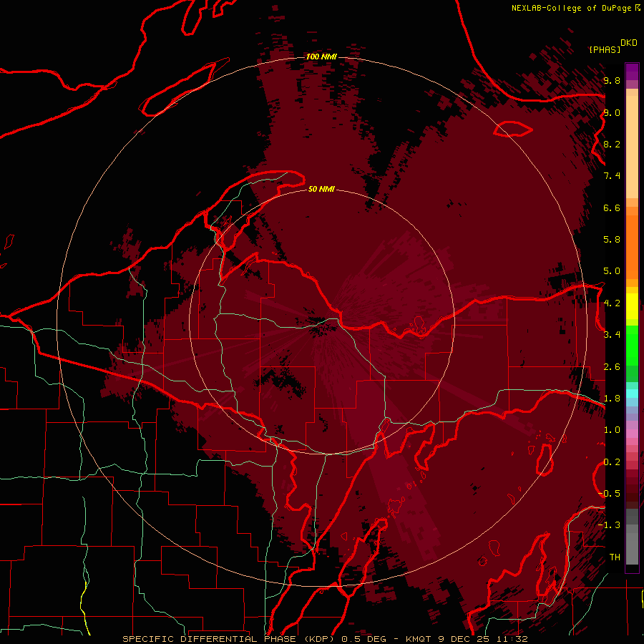The image size is (644, 644).
Task: Click the 4.2 scale value
Action: (612, 303)
